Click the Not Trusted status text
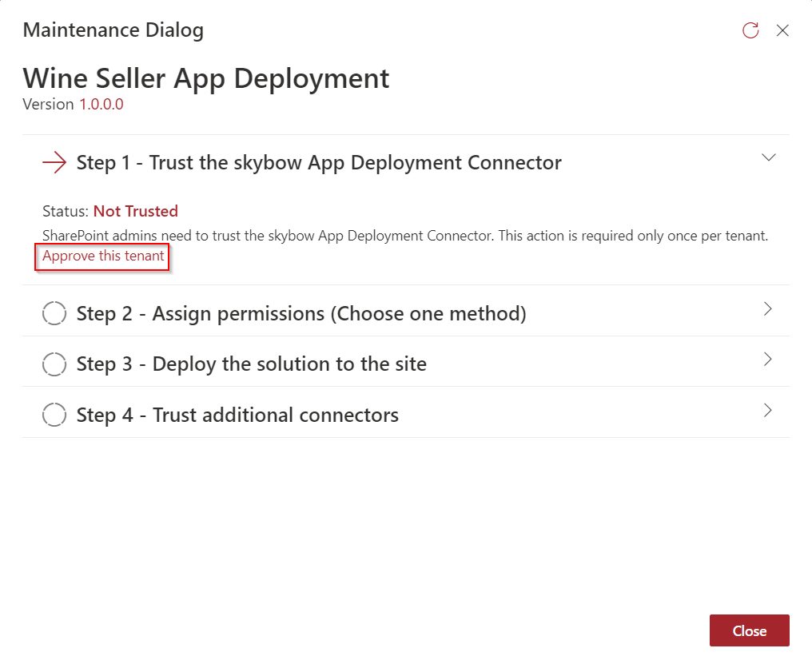The image size is (812, 668). (136, 211)
